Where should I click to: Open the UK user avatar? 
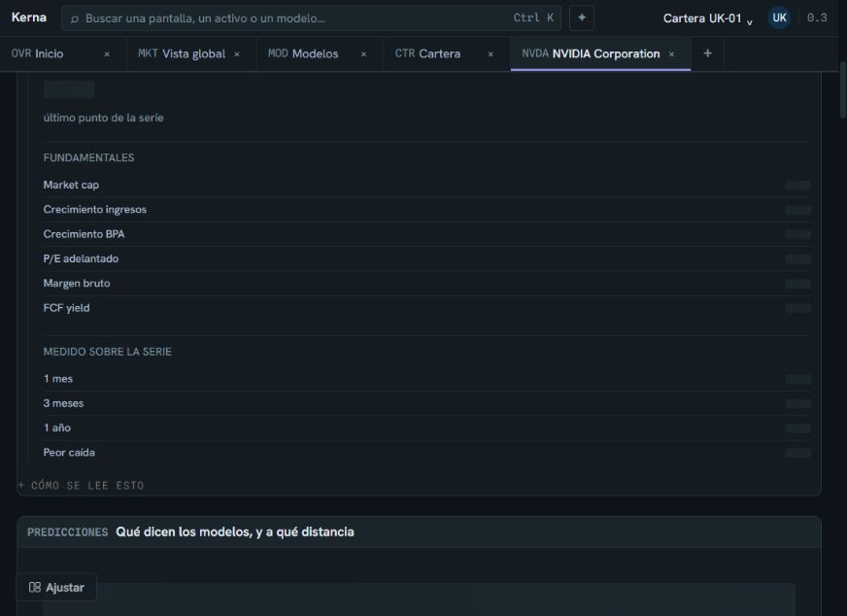pos(779,17)
